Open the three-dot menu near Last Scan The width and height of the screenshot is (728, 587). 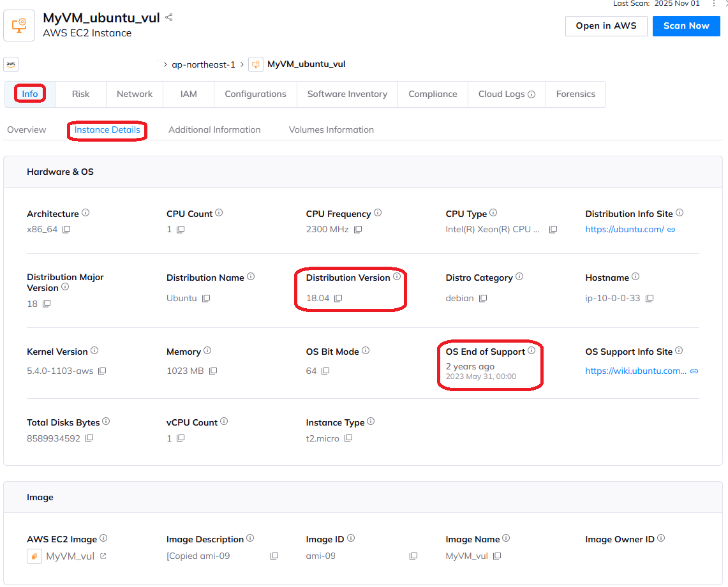(x=713, y=4)
